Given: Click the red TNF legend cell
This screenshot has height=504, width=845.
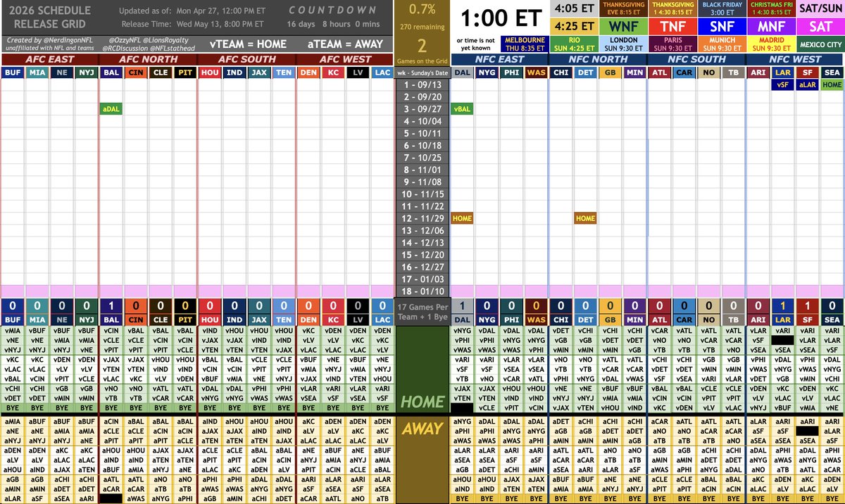Looking at the screenshot, I should pyautogui.click(x=672, y=26).
